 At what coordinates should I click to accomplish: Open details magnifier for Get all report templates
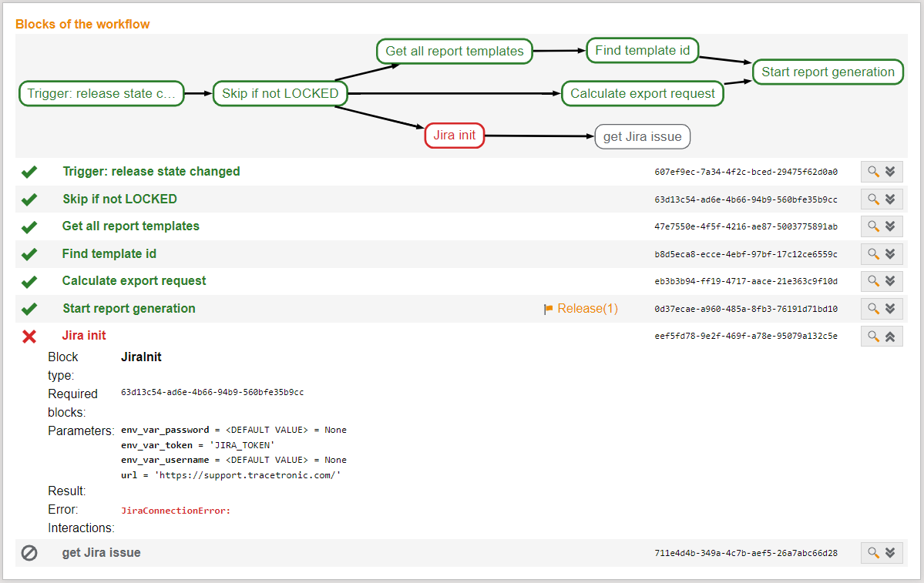tap(873, 226)
